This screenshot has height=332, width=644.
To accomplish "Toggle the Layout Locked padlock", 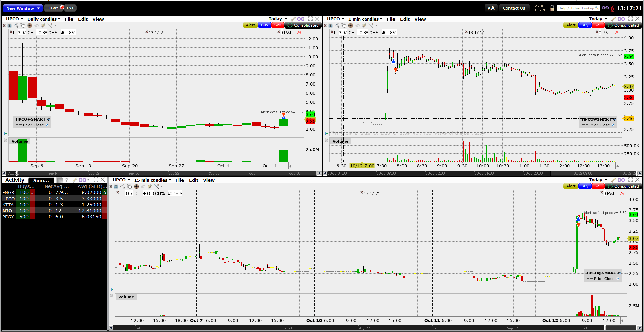I will [x=552, y=8].
